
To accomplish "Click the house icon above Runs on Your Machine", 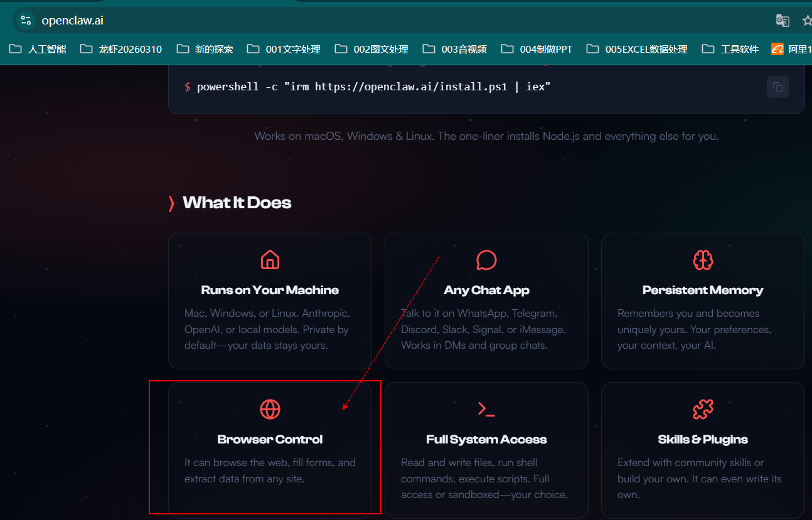I will coord(270,259).
